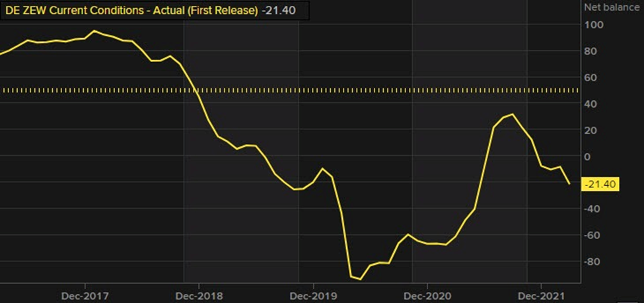The image size is (644, 303).
Task: Click the Dec-2019 date label
Action: pyautogui.click(x=313, y=296)
